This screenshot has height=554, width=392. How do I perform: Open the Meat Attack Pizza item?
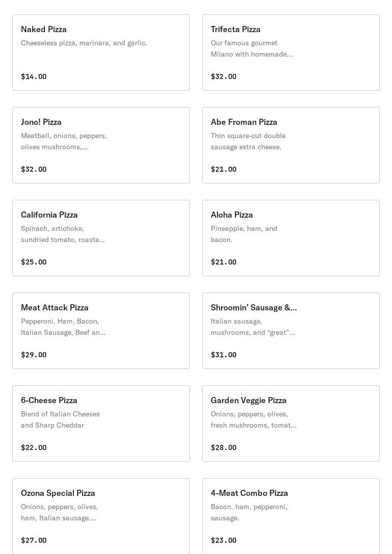coord(101,331)
